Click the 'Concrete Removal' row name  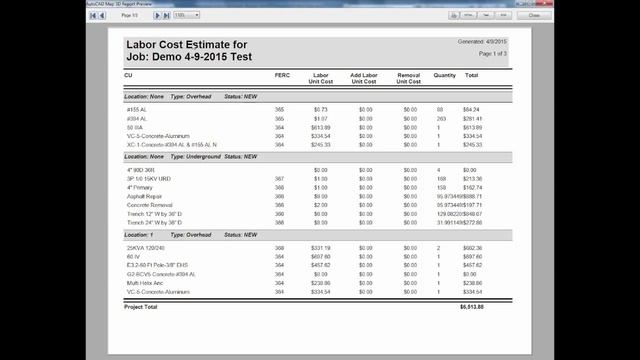(149, 205)
